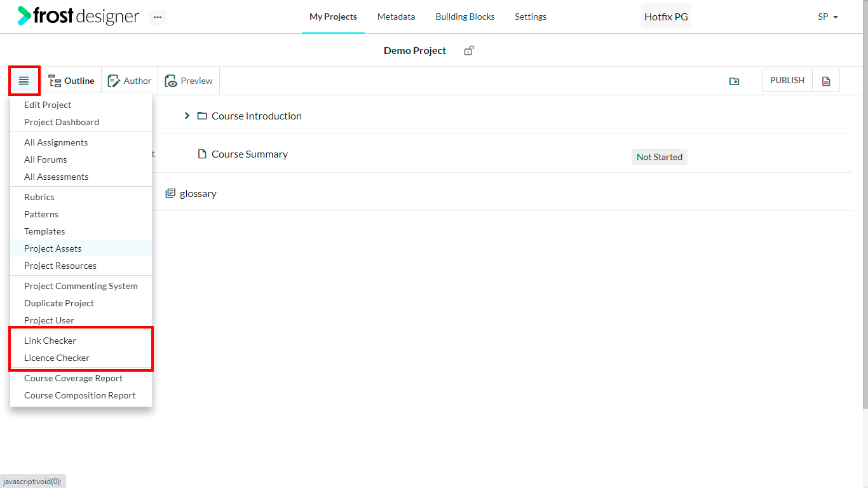The width and height of the screenshot is (868, 488).
Task: Open the Settings tab
Action: click(x=531, y=17)
